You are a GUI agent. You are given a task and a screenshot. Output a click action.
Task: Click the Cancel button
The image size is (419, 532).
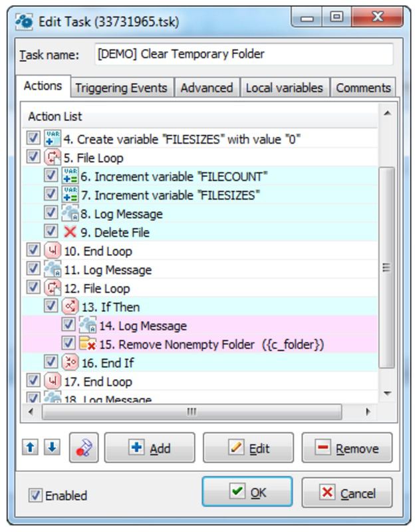tap(347, 492)
